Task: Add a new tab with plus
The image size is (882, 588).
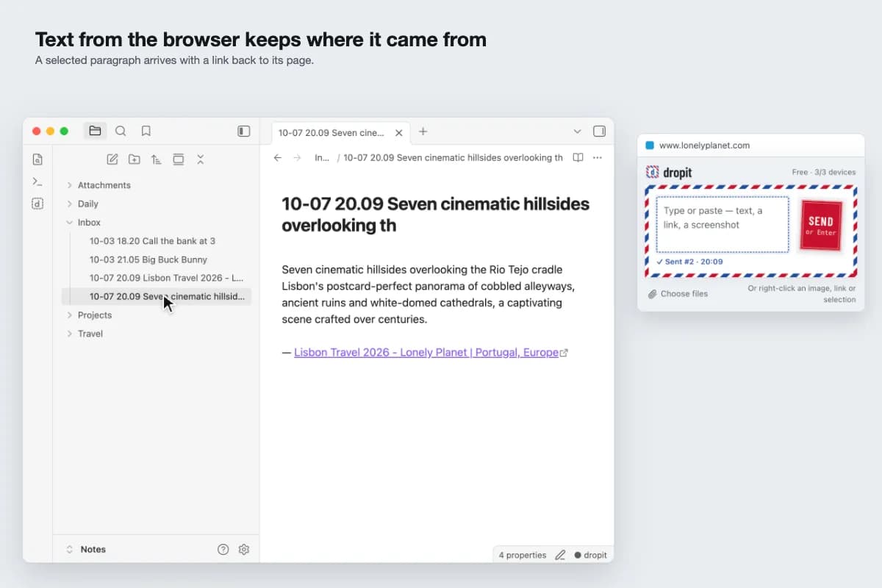Action: click(x=423, y=132)
